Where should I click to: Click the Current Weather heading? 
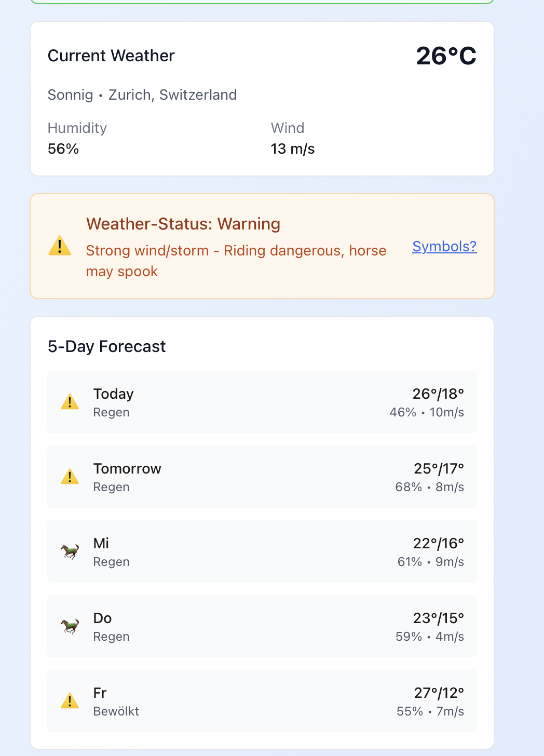pyautogui.click(x=111, y=56)
